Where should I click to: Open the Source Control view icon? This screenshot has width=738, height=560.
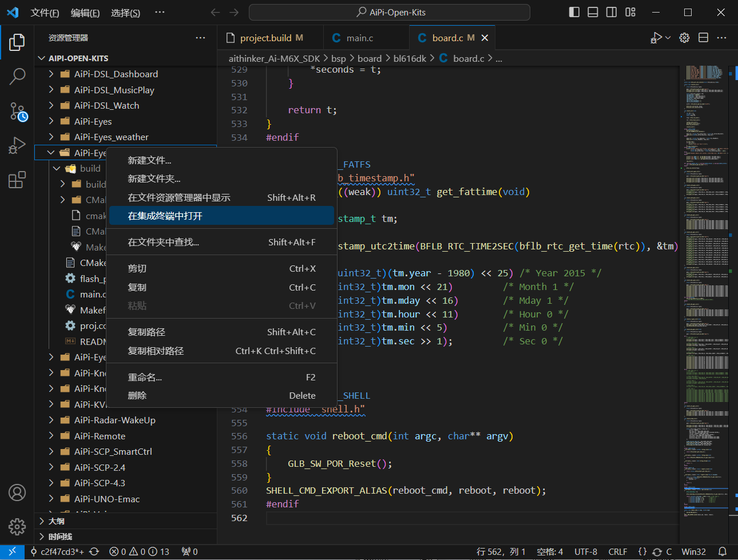click(17, 112)
